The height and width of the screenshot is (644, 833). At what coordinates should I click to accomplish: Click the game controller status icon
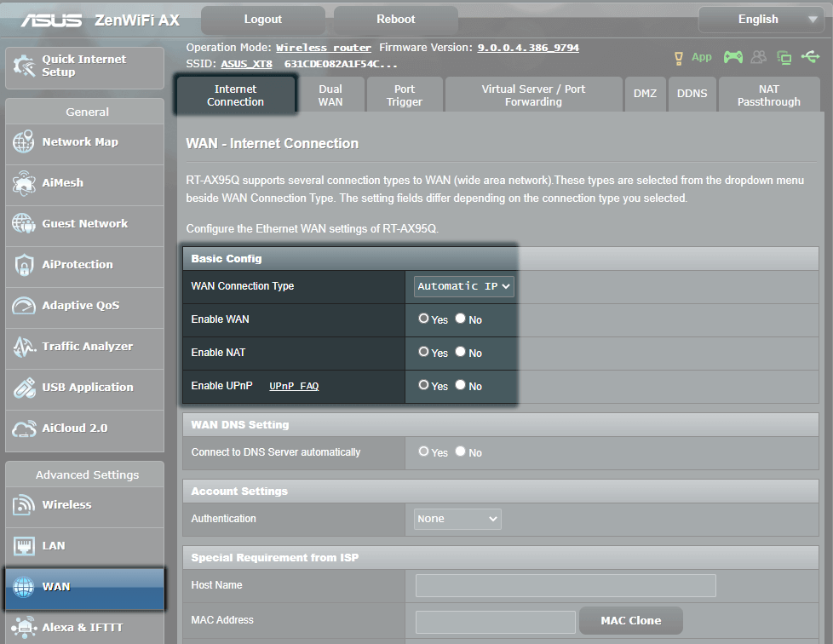tap(733, 57)
